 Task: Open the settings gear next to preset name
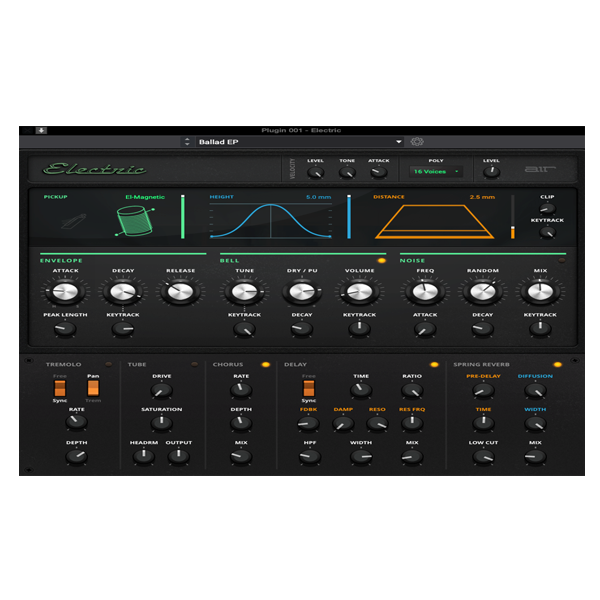point(417,142)
